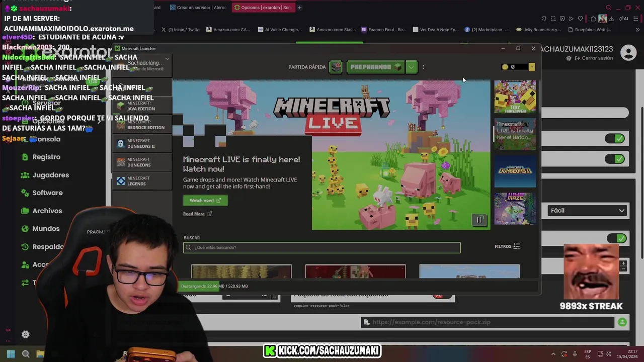
Task: Click the browser AI assistant icon
Action: click(x=624, y=19)
